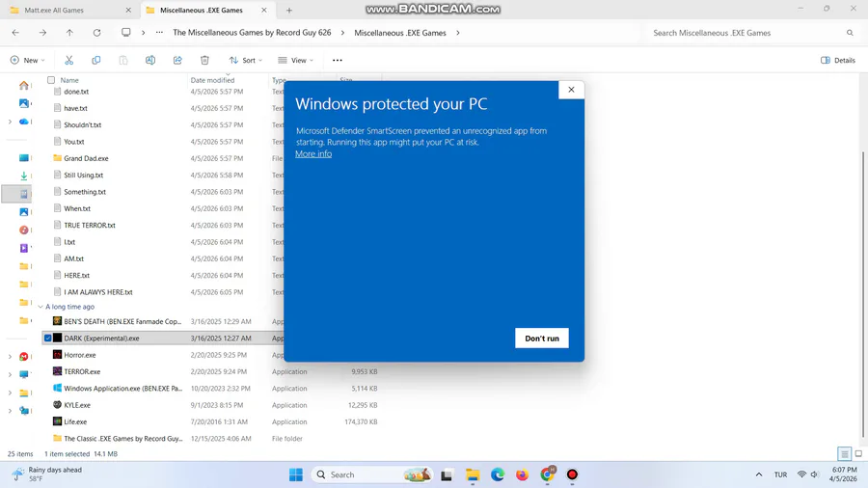Click the Share icon in toolbar
Image resolution: width=868 pixels, height=488 pixels.
click(177, 60)
